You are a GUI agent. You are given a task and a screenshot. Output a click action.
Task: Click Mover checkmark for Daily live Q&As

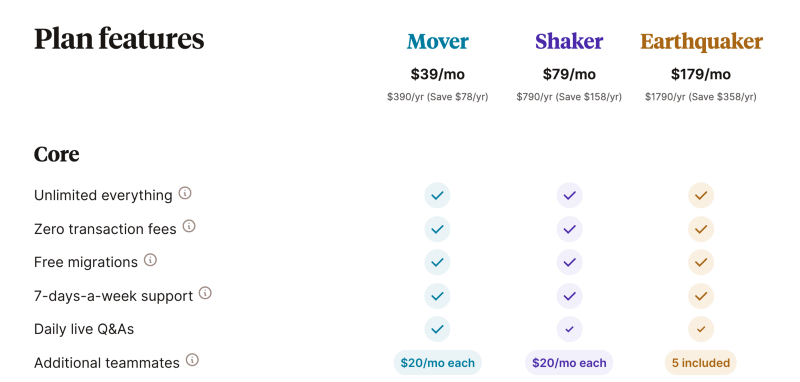[x=437, y=329]
